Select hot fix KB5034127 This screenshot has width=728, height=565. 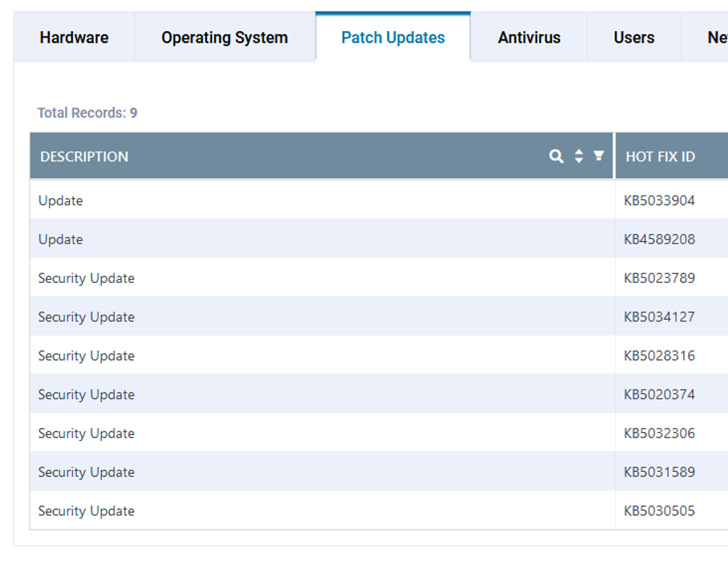click(659, 317)
